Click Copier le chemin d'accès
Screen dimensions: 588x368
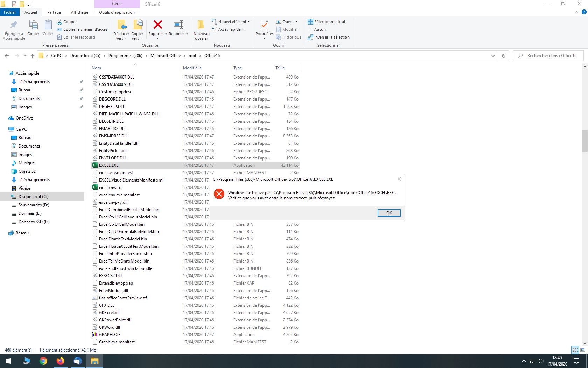pos(82,29)
